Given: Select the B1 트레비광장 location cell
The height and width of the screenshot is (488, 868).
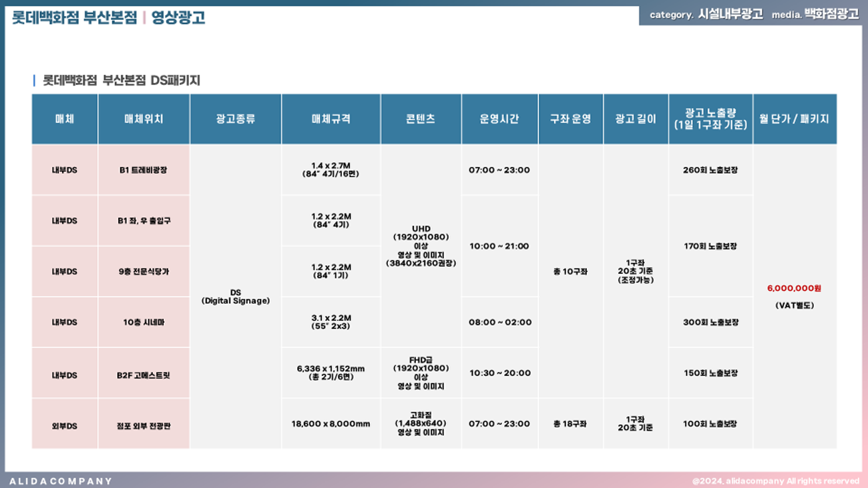Looking at the screenshot, I should pyautogui.click(x=143, y=170).
